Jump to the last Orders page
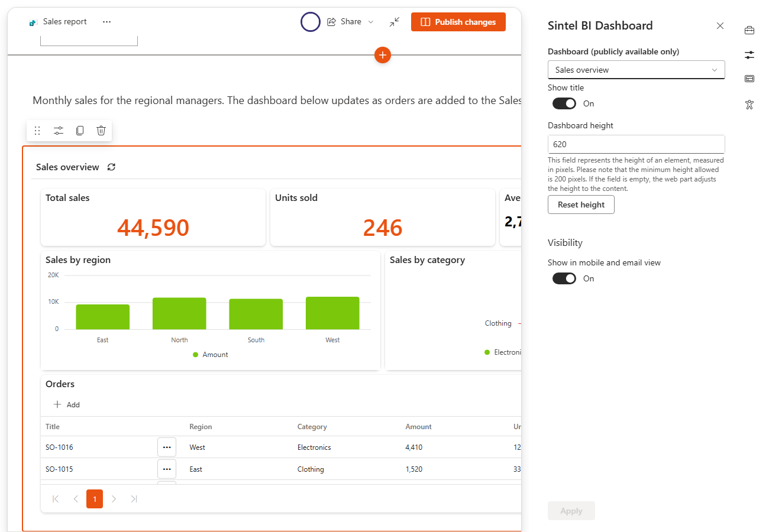Screen dimensions: 769x532 (134, 499)
